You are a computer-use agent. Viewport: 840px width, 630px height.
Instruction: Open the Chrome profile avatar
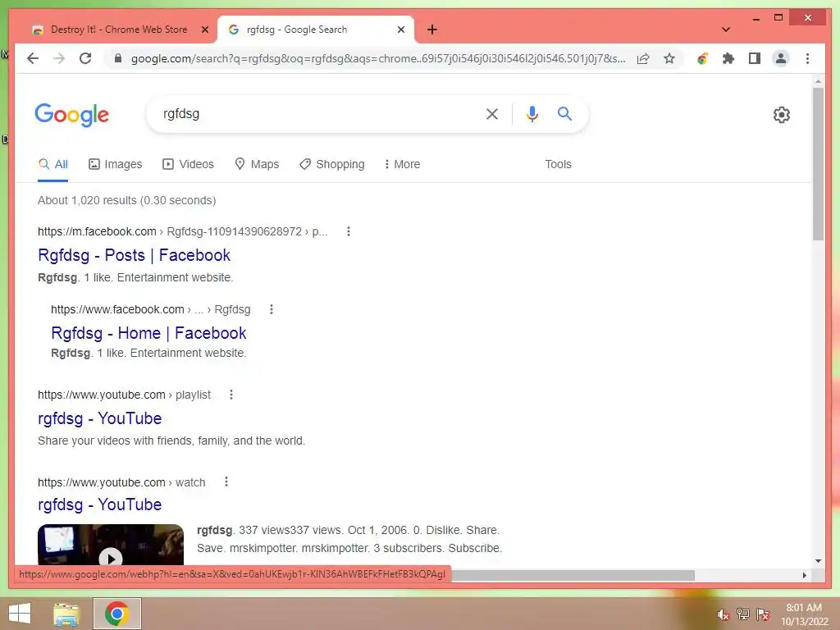781,58
